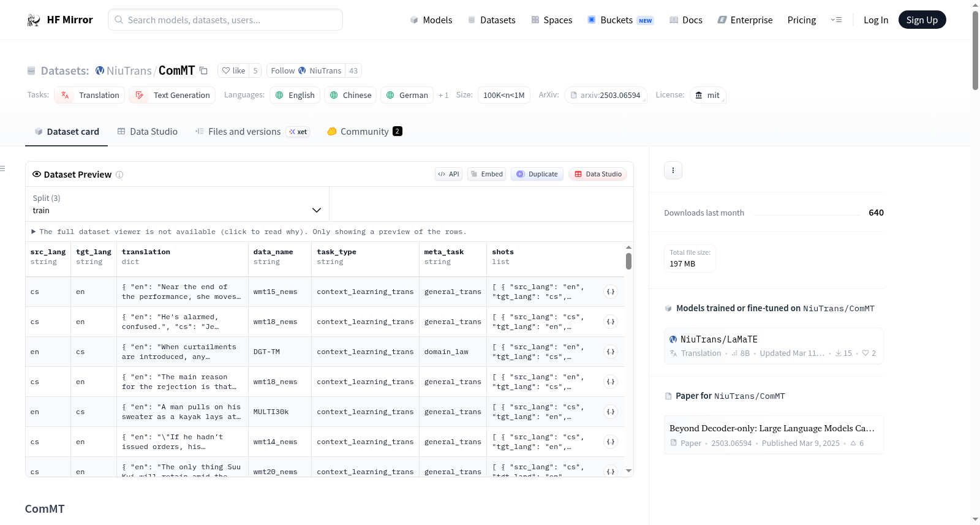Open the Split train dropdown

click(x=177, y=204)
